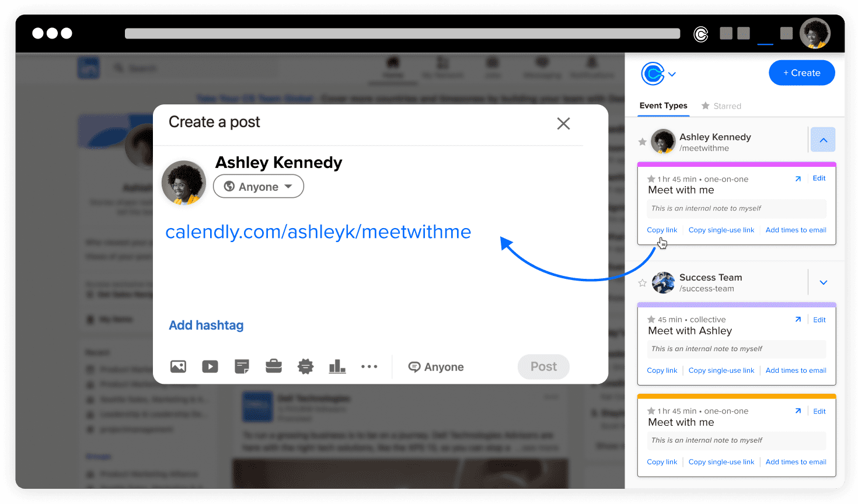
Task: Select Copy single-use link for Meet with me
Action: coord(721,230)
